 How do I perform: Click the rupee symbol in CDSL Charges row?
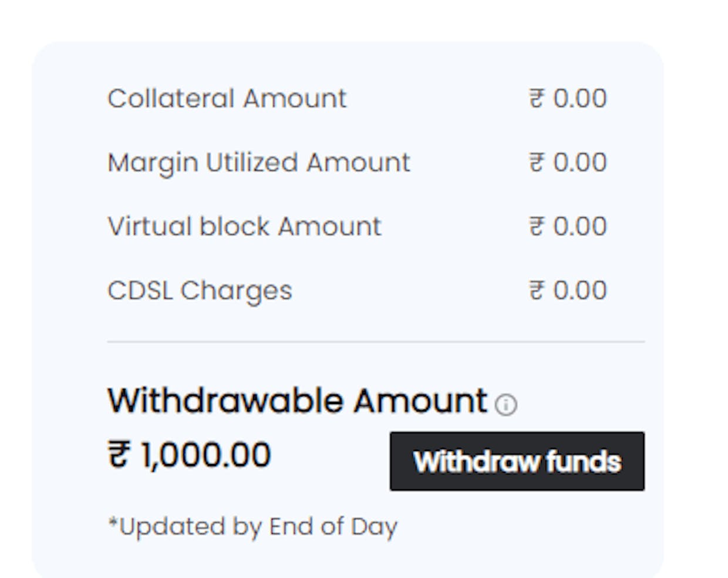(537, 290)
